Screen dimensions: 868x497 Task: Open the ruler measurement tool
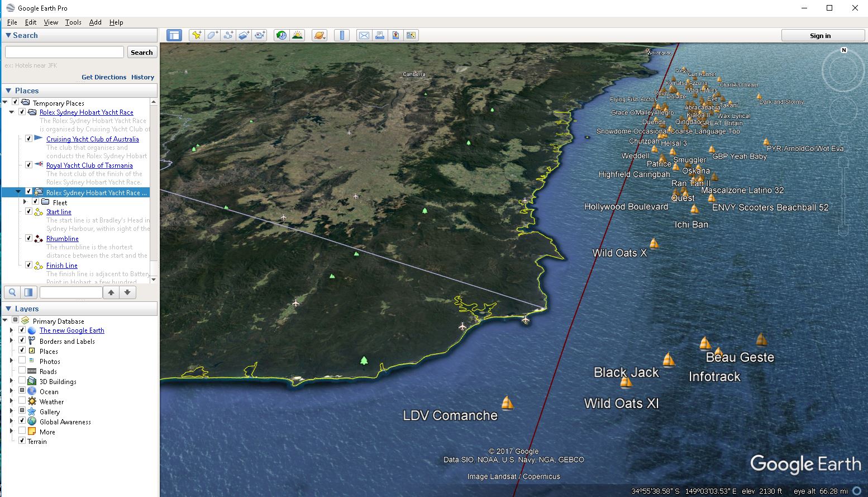pyautogui.click(x=341, y=35)
